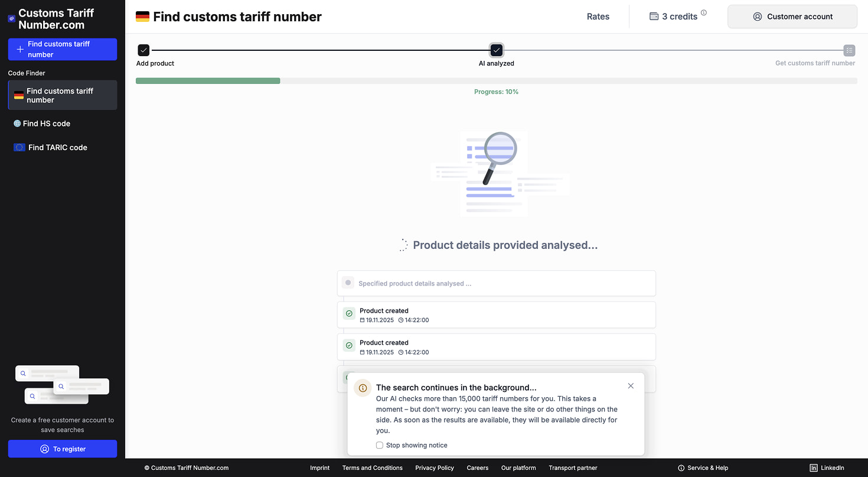Select the Add product step checkmark
Image resolution: width=868 pixels, height=477 pixels.
(x=143, y=50)
